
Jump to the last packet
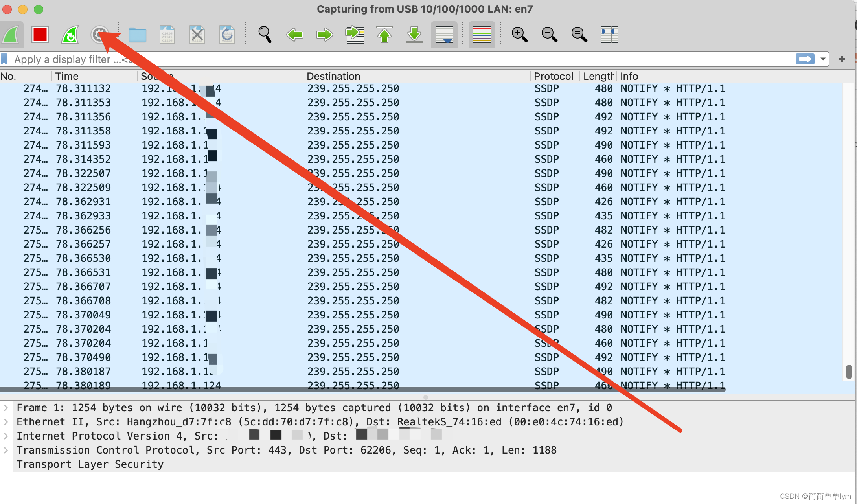click(414, 35)
